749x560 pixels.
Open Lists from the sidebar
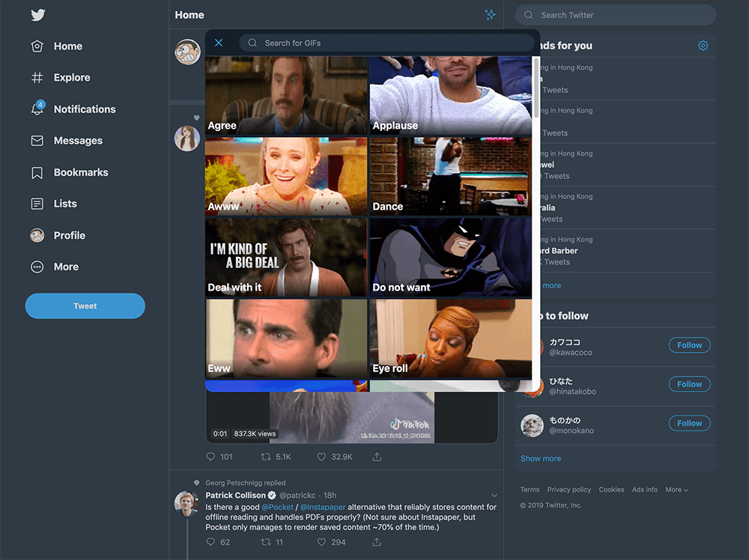tap(53, 204)
